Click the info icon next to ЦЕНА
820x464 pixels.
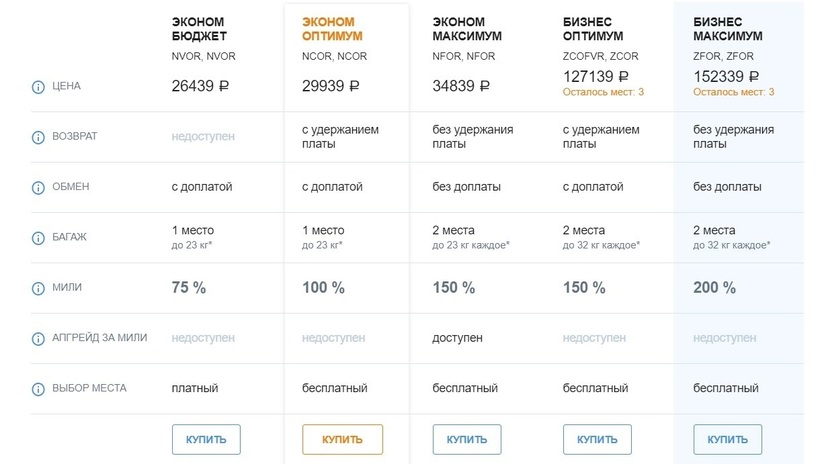coord(38,87)
